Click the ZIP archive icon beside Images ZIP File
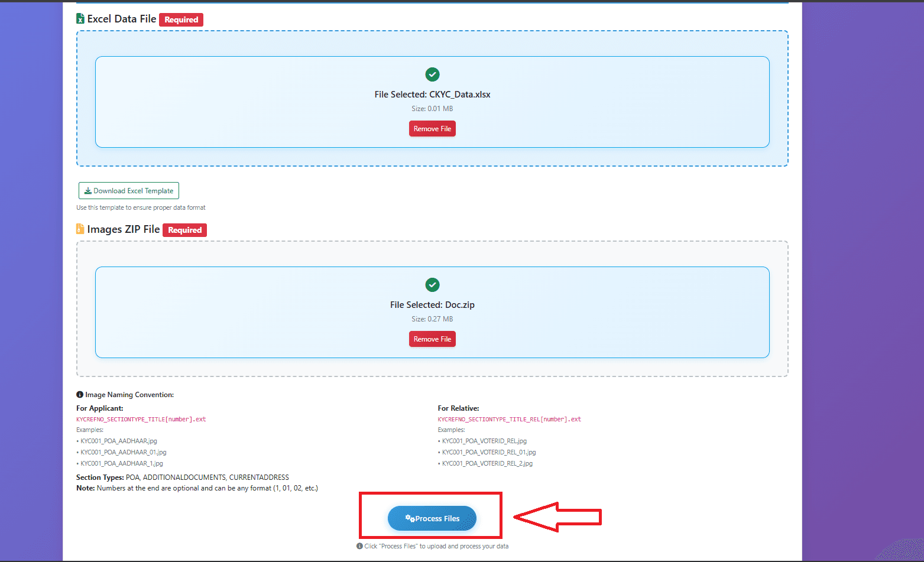 click(80, 229)
